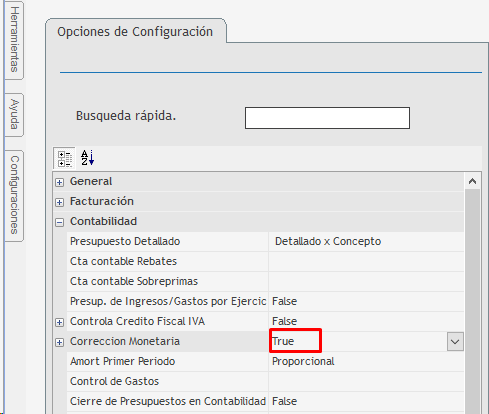This screenshot has height=414, width=489.
Task: Click the Amort Primer Periodo Proporcional value
Action: [303, 361]
